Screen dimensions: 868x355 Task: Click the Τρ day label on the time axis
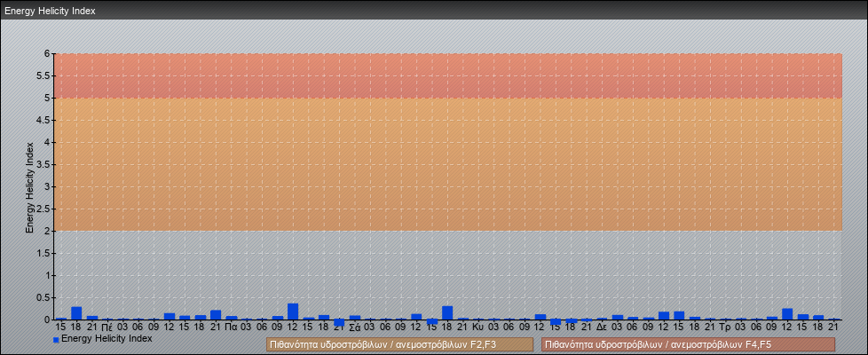pyautogui.click(x=726, y=327)
